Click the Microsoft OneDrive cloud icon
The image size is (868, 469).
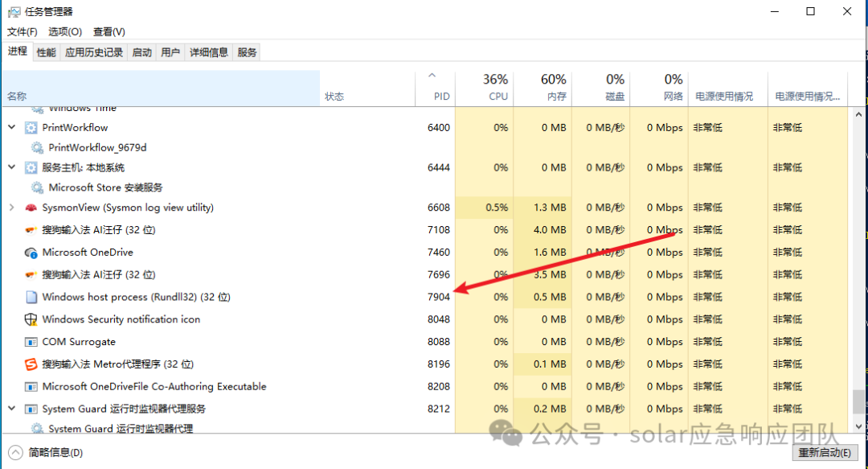click(x=31, y=253)
